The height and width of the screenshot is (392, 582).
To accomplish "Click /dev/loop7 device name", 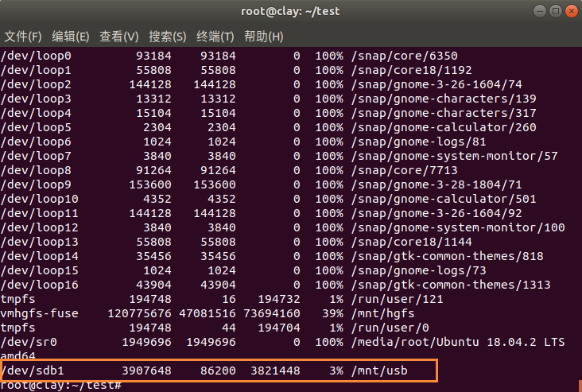I will point(36,156).
